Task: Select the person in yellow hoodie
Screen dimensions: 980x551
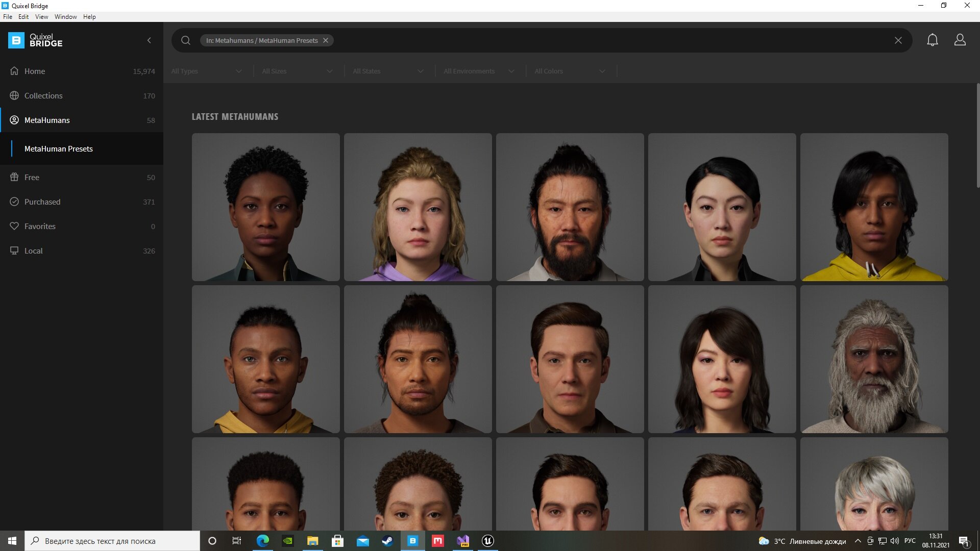Action: (x=874, y=207)
